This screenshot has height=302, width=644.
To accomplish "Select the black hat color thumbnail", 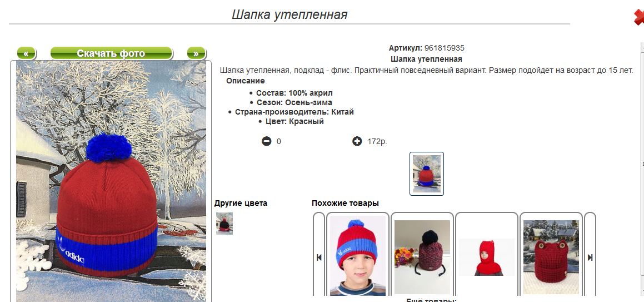I will (224, 224).
